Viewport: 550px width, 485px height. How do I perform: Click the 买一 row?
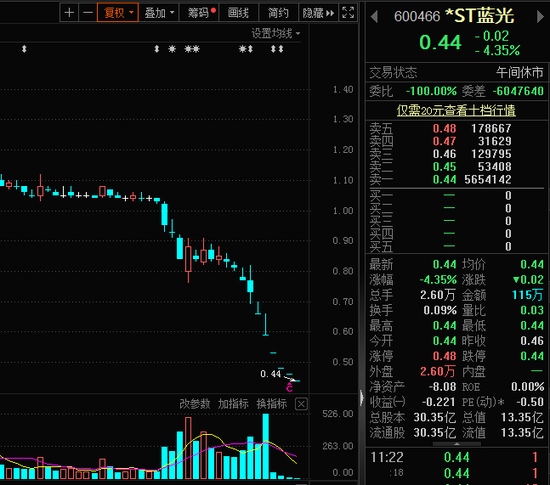coord(456,195)
